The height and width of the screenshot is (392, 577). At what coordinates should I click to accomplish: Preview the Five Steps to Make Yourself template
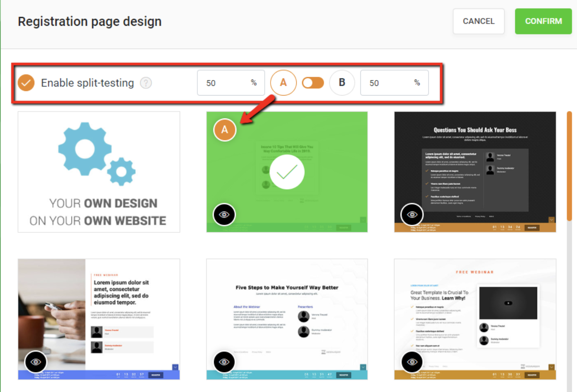click(224, 362)
